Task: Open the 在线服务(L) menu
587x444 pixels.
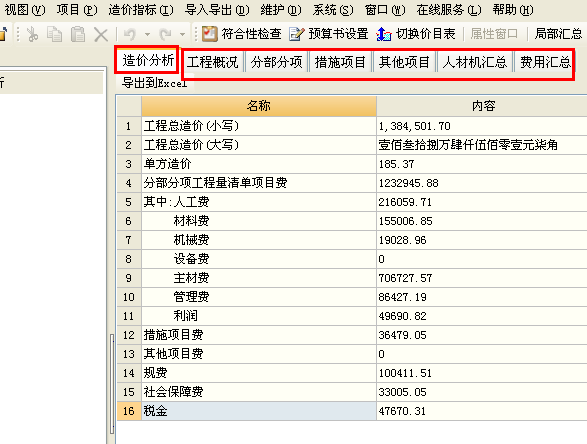Action: [x=449, y=10]
